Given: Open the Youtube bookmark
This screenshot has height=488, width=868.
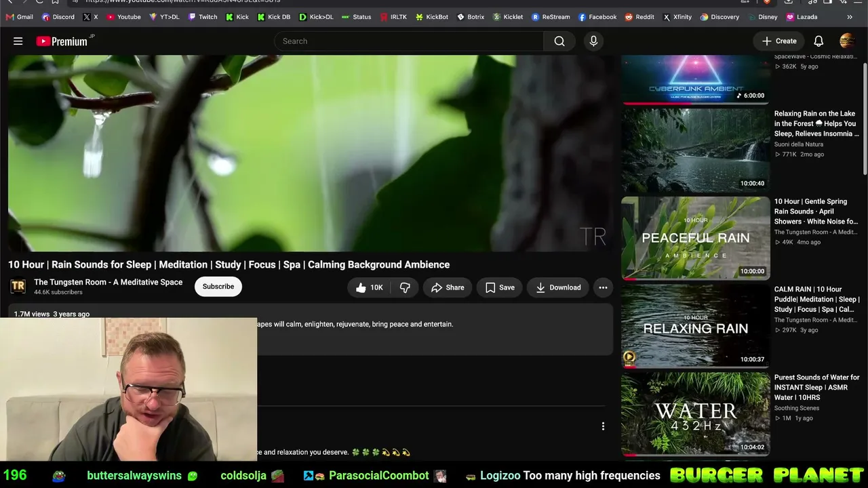Looking at the screenshot, I should pyautogui.click(x=123, y=17).
